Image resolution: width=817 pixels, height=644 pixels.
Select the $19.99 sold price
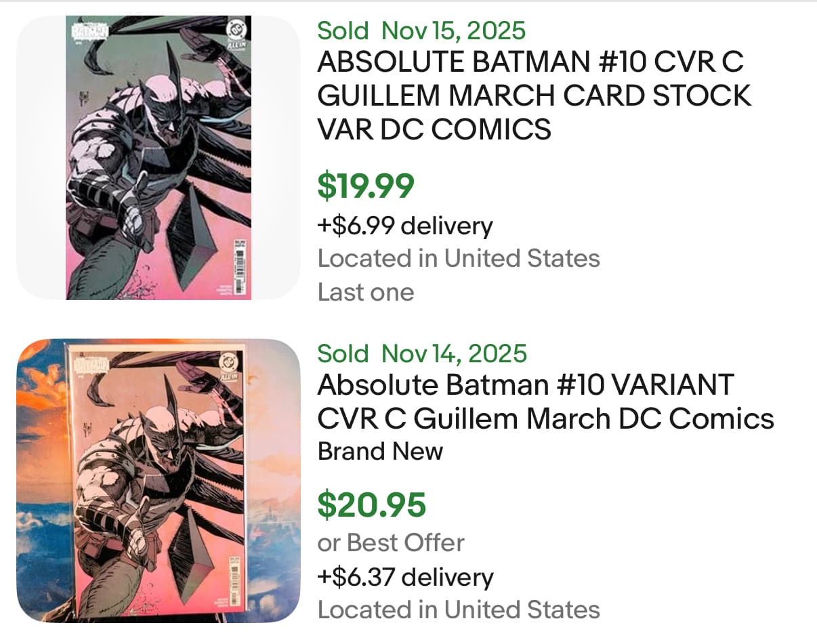[366, 186]
